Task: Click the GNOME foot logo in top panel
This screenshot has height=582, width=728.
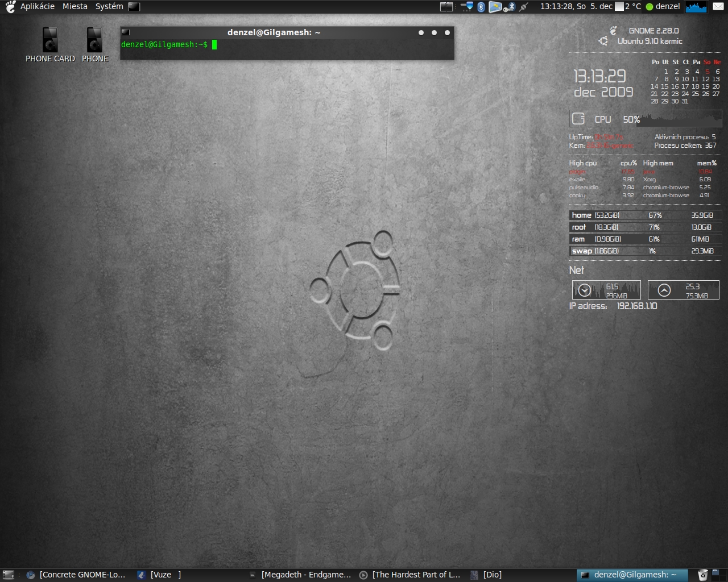Action: pyautogui.click(x=10, y=6)
